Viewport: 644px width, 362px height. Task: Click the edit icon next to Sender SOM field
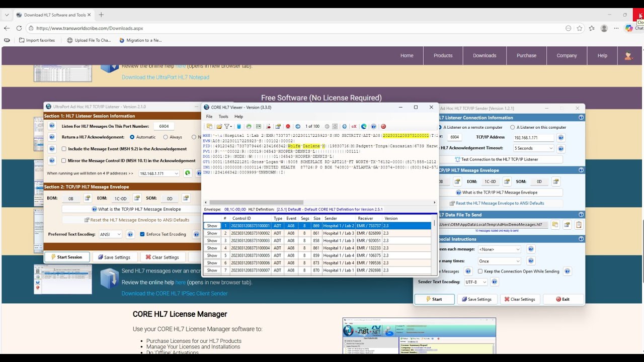pyautogui.click(x=556, y=182)
